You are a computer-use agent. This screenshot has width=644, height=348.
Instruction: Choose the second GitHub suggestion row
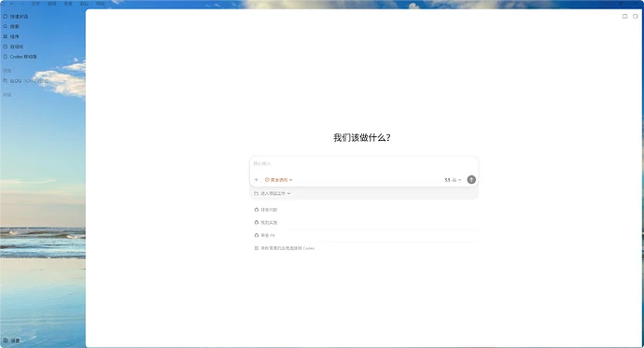364,222
